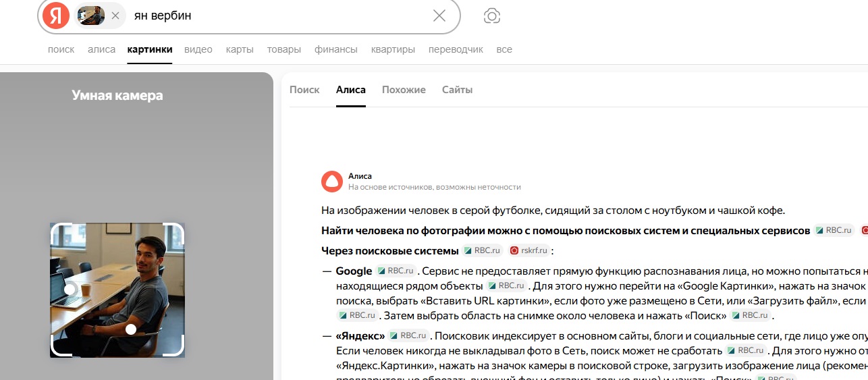Viewport: 868px width, 380px height.
Task: Switch to the Сайты tab
Action: coord(457,90)
